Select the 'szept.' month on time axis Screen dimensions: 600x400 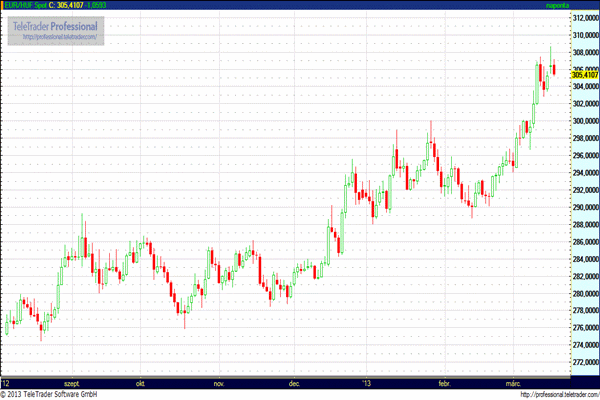point(71,383)
